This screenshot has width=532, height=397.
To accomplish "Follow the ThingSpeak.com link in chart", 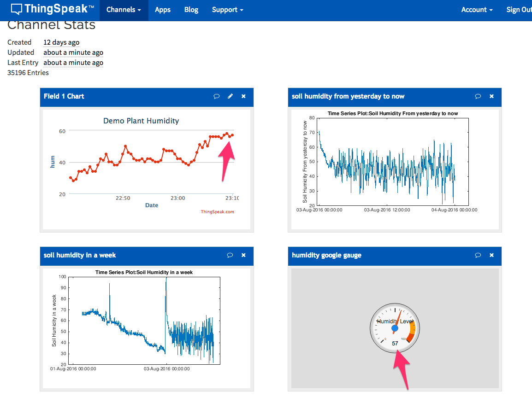I will point(217,212).
